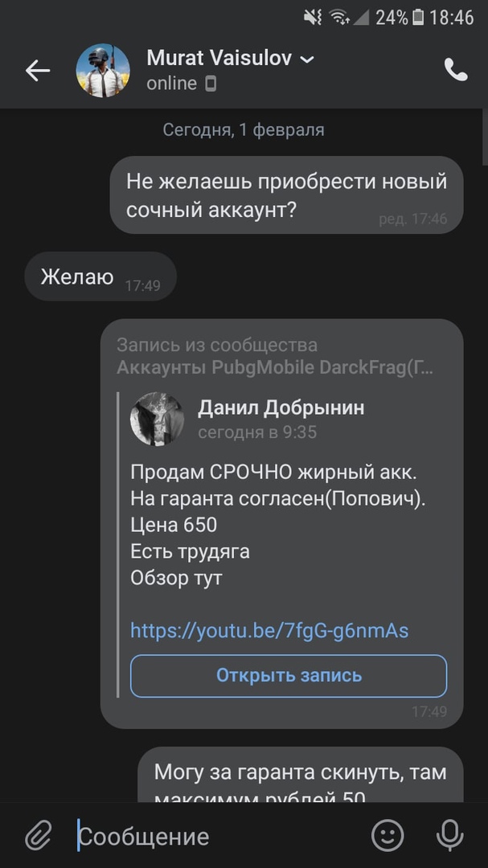
Task: Tap the mobile device icon beside online
Action: tap(211, 84)
